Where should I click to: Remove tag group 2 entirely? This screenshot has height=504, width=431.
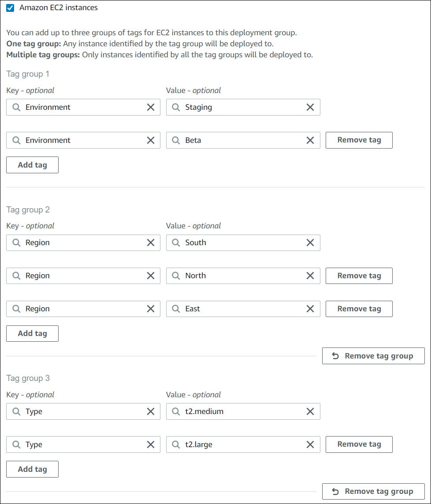click(x=373, y=356)
